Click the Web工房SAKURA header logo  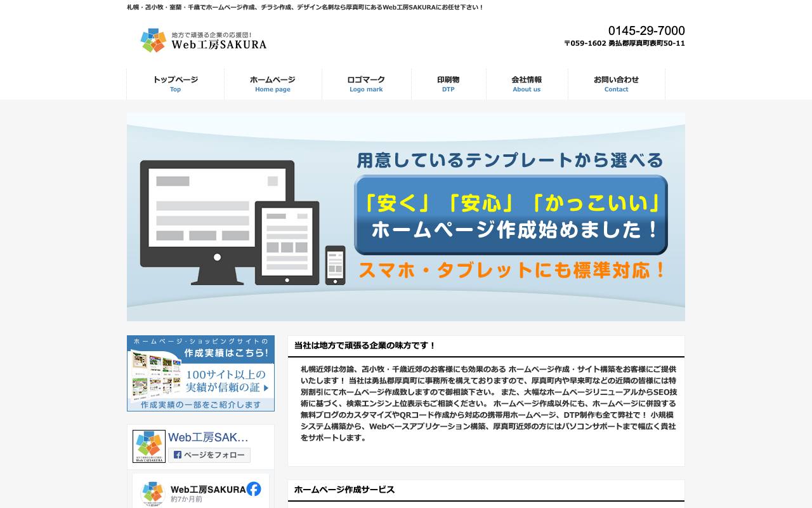[x=203, y=40]
